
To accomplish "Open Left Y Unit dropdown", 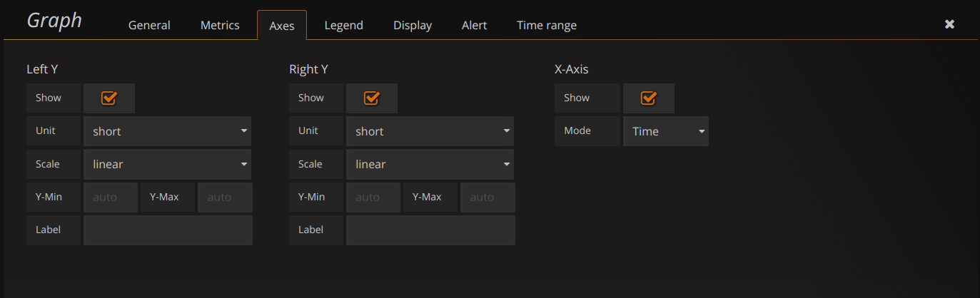I will pos(168,131).
